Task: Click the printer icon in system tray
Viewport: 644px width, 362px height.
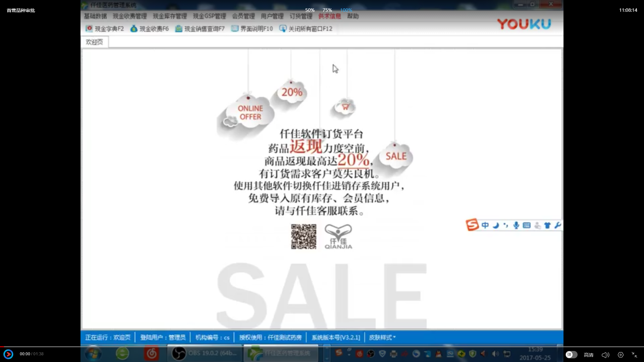Action: click(394, 354)
